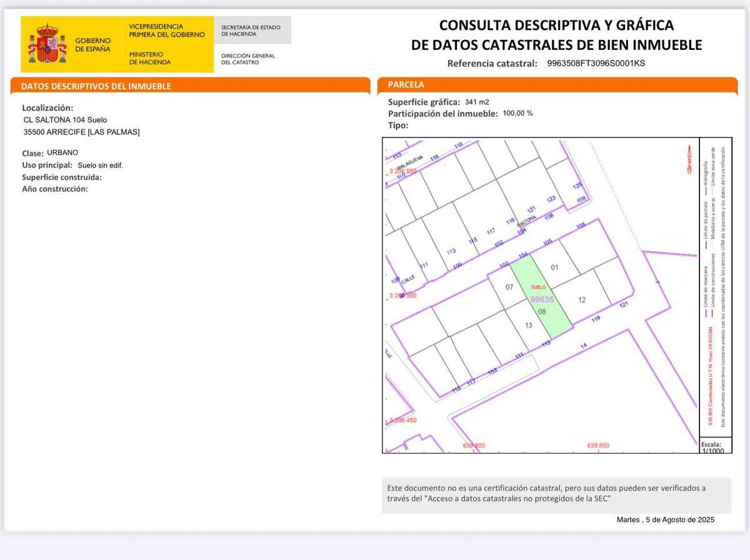Click the red north arrow on the map
This screenshot has width=750, height=560.
689,159
